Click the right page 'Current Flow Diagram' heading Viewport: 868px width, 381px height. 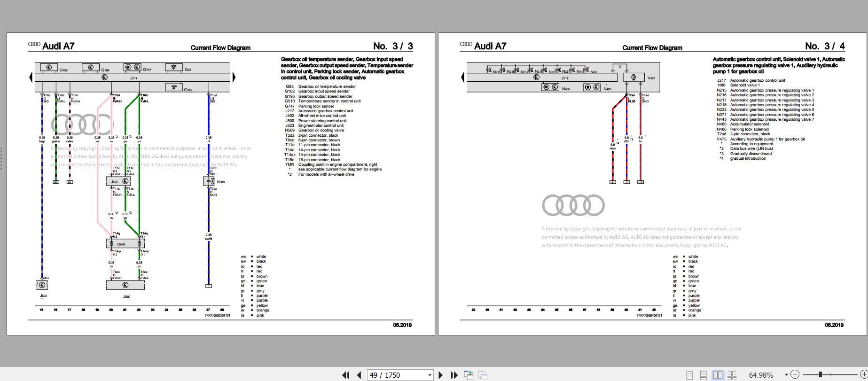pyautogui.click(x=652, y=48)
